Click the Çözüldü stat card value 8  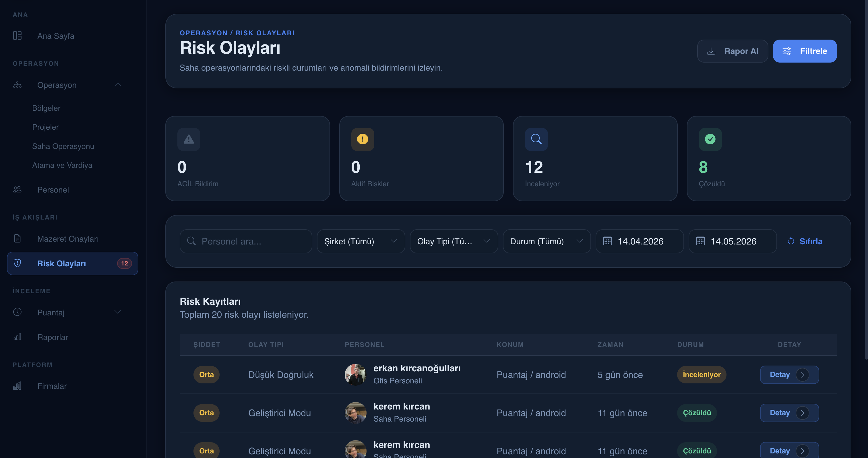coord(703,167)
